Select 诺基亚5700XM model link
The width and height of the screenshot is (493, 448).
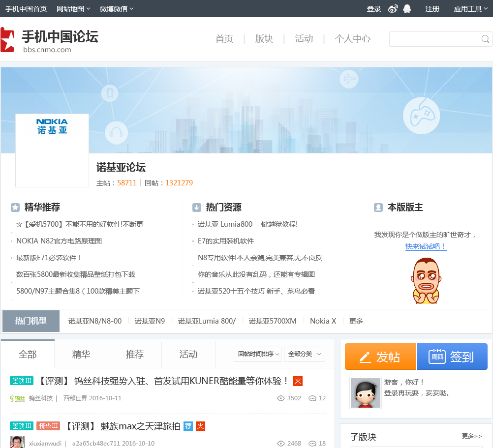coord(273,321)
